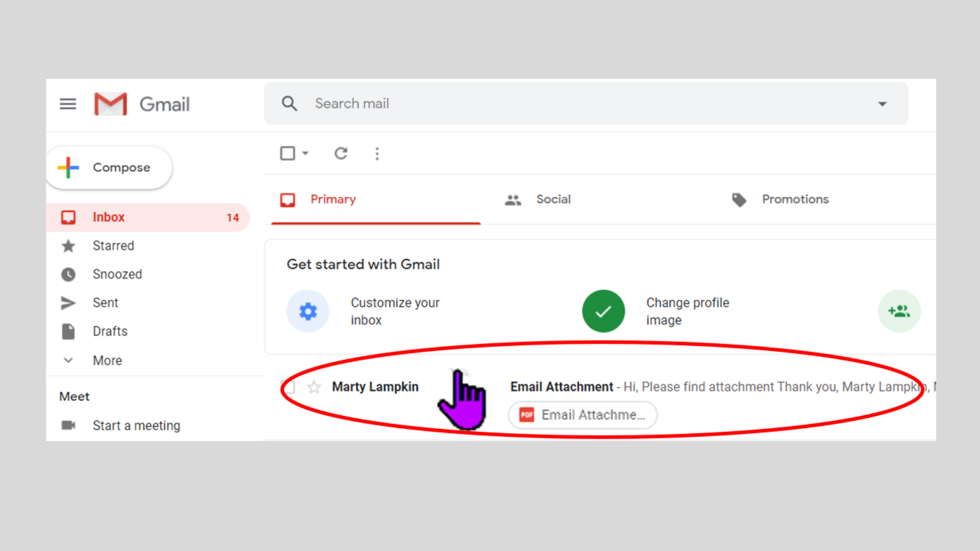Click the Email Attachment PDF icon
980x551 pixels.
tap(527, 415)
